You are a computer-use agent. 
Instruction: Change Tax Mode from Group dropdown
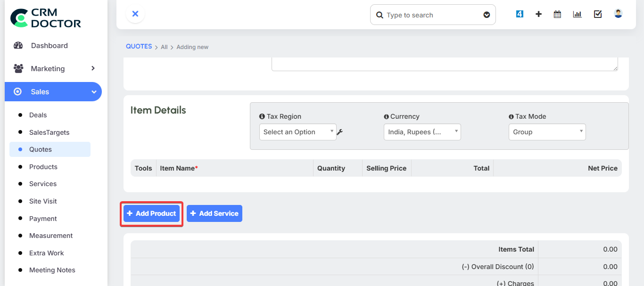click(547, 132)
